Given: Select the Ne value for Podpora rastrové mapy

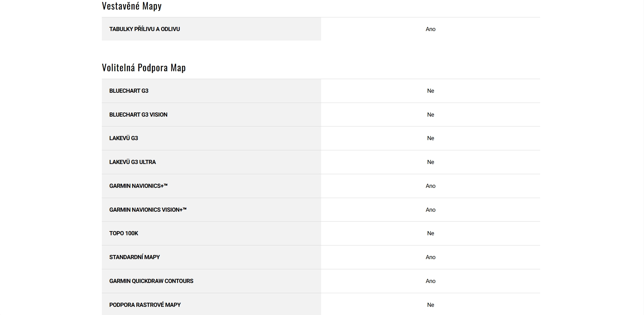Looking at the screenshot, I should pos(430,305).
